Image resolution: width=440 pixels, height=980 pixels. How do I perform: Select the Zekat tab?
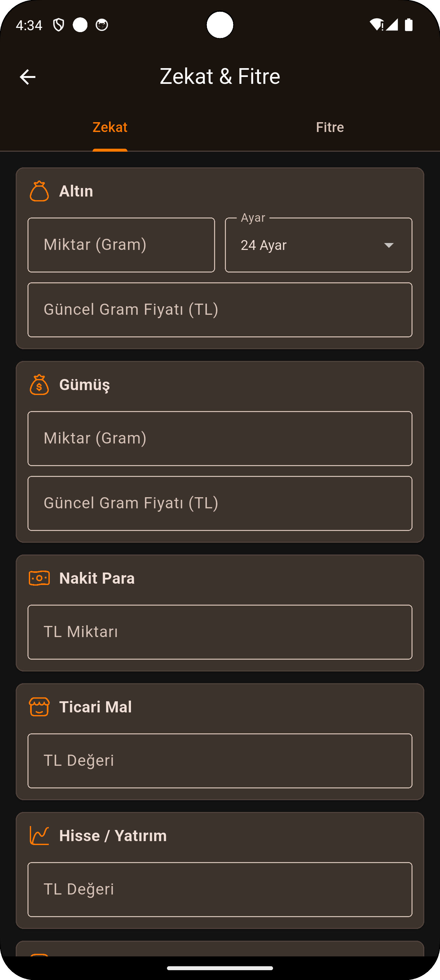tap(110, 127)
